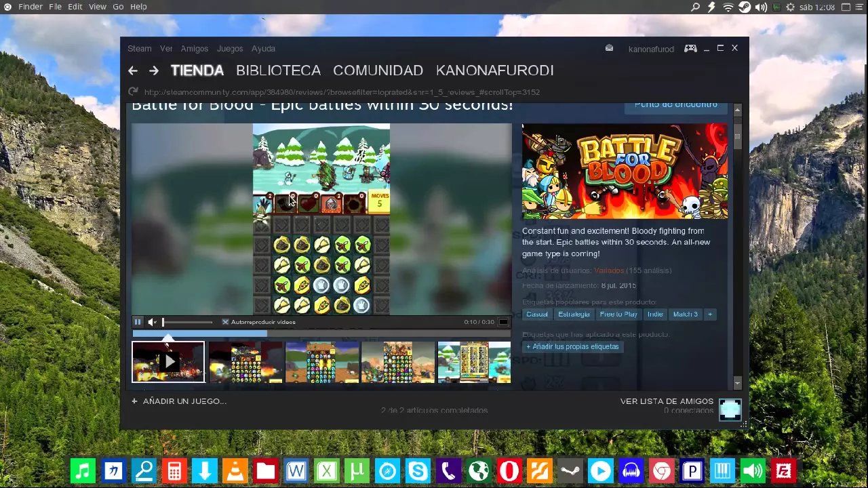Click the Casual tag

537,314
